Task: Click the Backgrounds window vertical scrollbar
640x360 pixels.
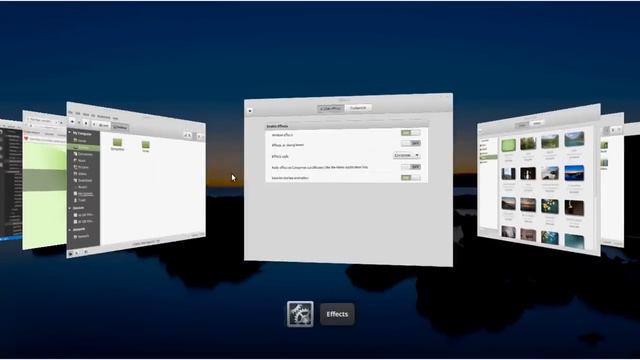Action: [x=596, y=188]
